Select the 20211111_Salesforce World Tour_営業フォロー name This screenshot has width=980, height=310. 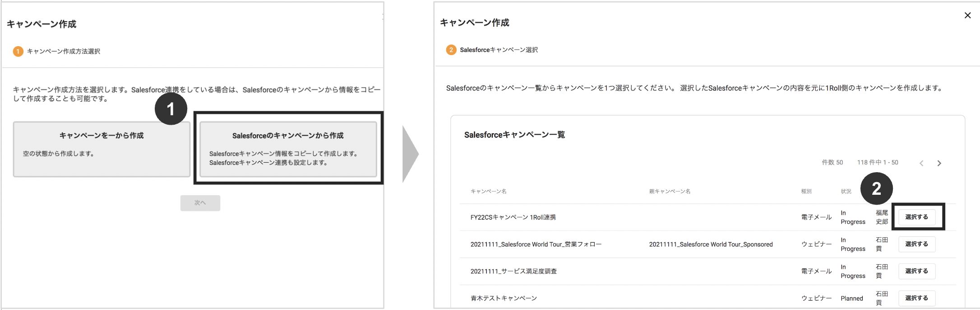point(536,244)
